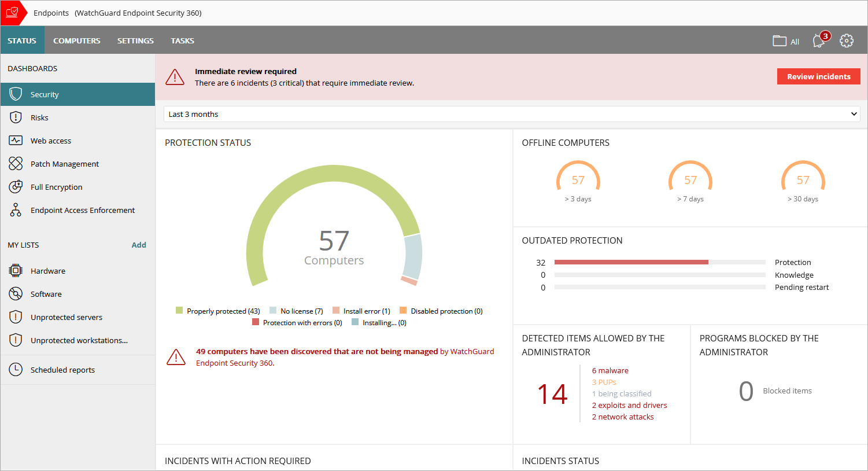Open Endpoint Access Enforcement dashboard
The height and width of the screenshot is (471, 868).
click(x=77, y=210)
